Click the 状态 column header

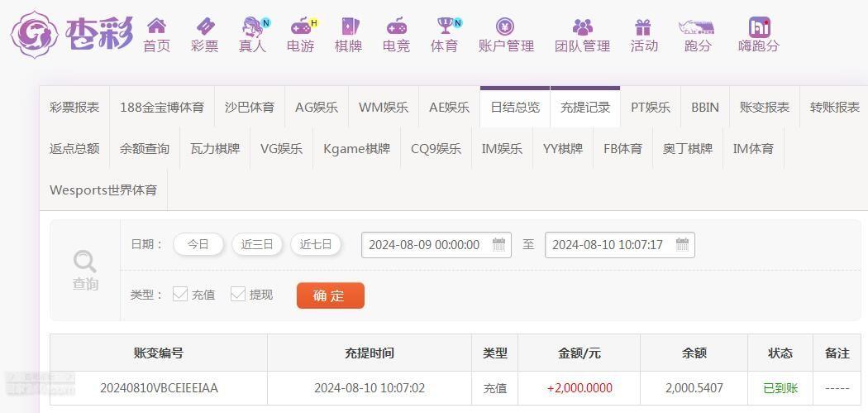point(780,353)
